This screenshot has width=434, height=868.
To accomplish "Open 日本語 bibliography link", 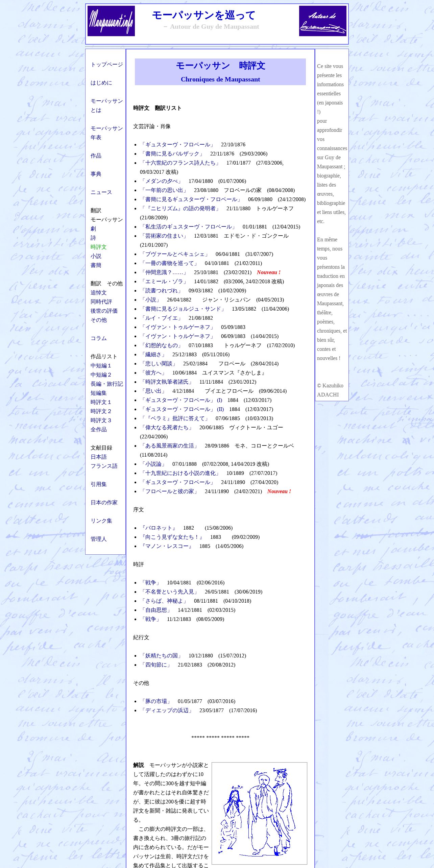I will (x=99, y=457).
